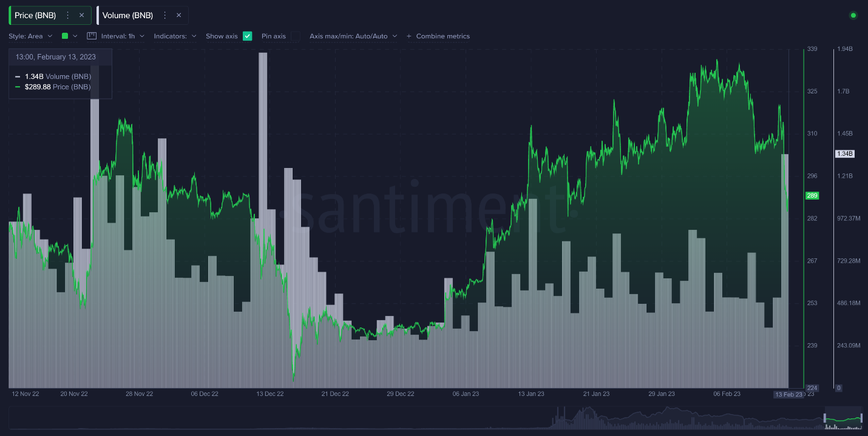Open the Interval: 1h dropdown
Screen dimensions: 868x436
coord(123,36)
